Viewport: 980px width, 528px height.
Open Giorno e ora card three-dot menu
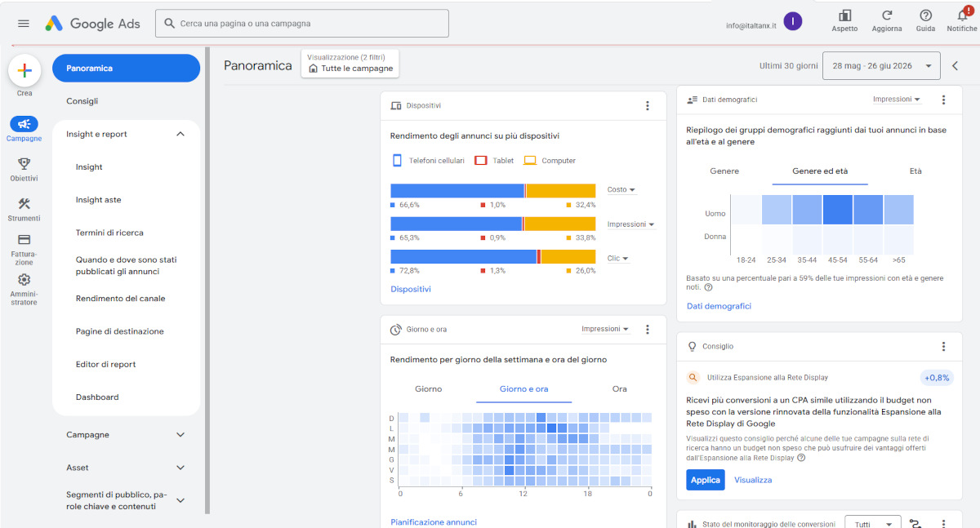pyautogui.click(x=648, y=330)
